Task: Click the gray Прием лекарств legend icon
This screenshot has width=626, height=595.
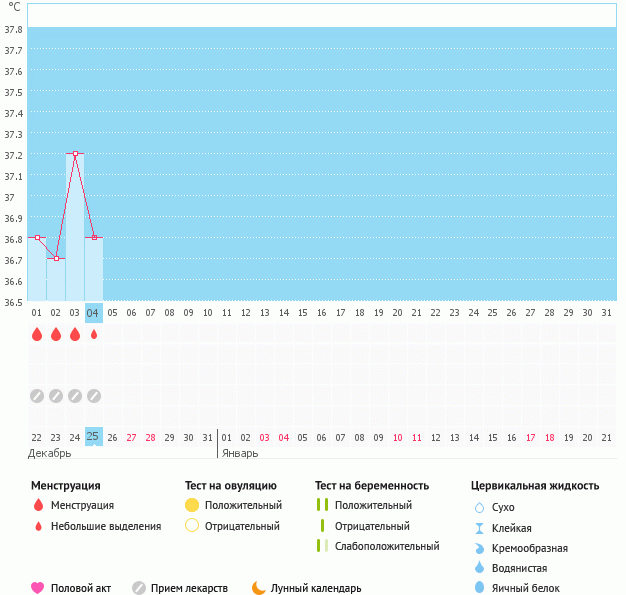Action: click(139, 588)
